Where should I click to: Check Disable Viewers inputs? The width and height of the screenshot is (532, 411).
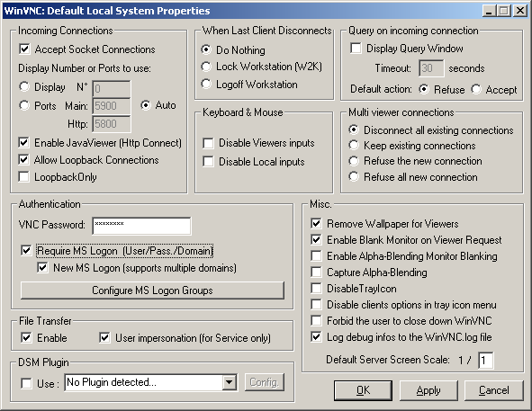point(208,143)
